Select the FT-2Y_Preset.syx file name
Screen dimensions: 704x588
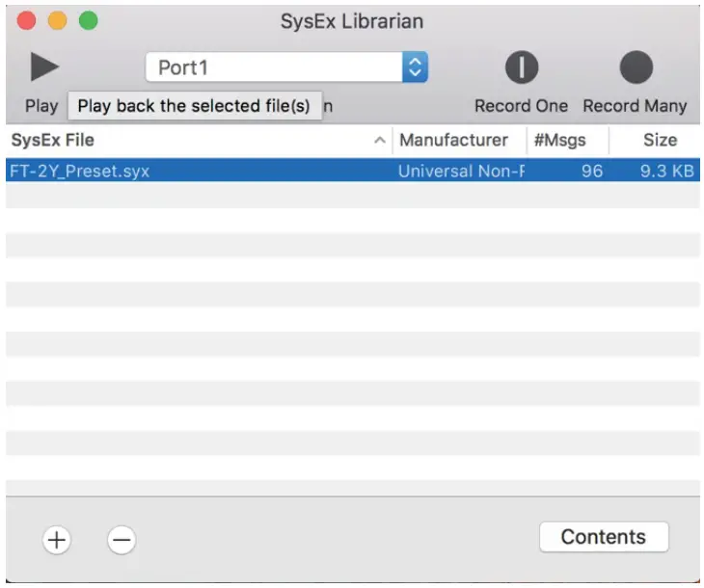79,172
